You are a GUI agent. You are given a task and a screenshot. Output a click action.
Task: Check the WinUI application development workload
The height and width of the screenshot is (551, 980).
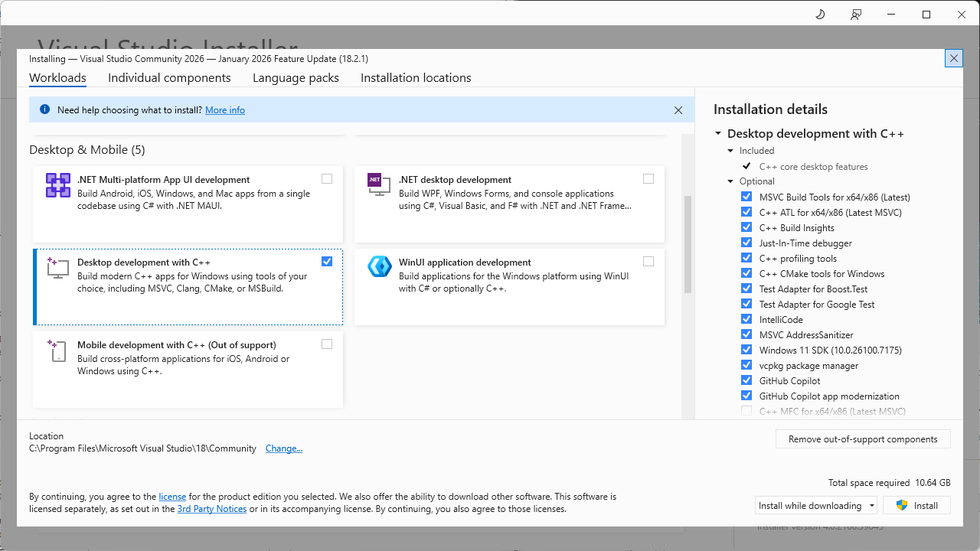coord(648,262)
